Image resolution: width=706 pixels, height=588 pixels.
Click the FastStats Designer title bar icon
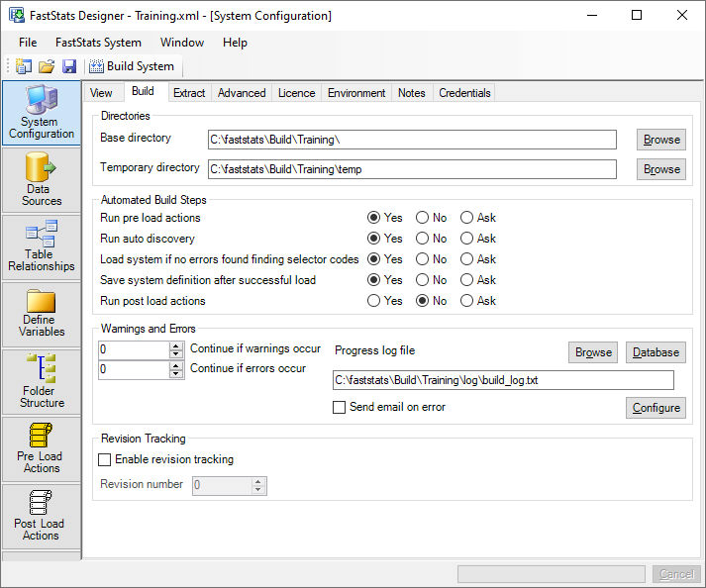(17, 15)
